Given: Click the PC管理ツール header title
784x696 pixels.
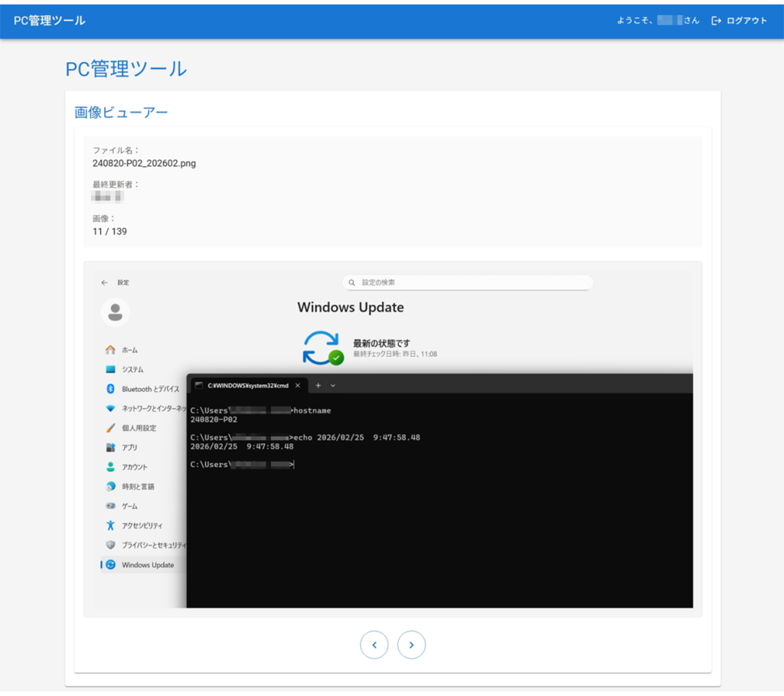Looking at the screenshot, I should click(50, 21).
